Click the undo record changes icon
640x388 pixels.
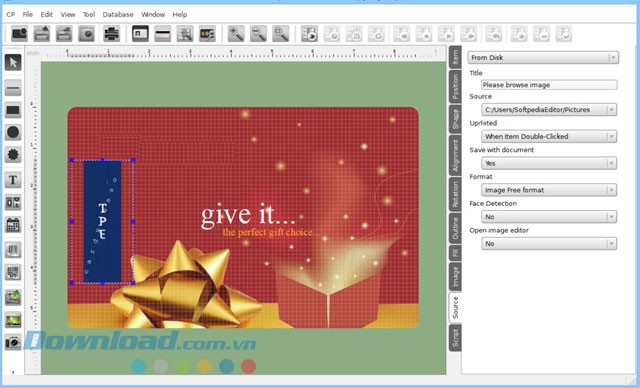point(493,34)
